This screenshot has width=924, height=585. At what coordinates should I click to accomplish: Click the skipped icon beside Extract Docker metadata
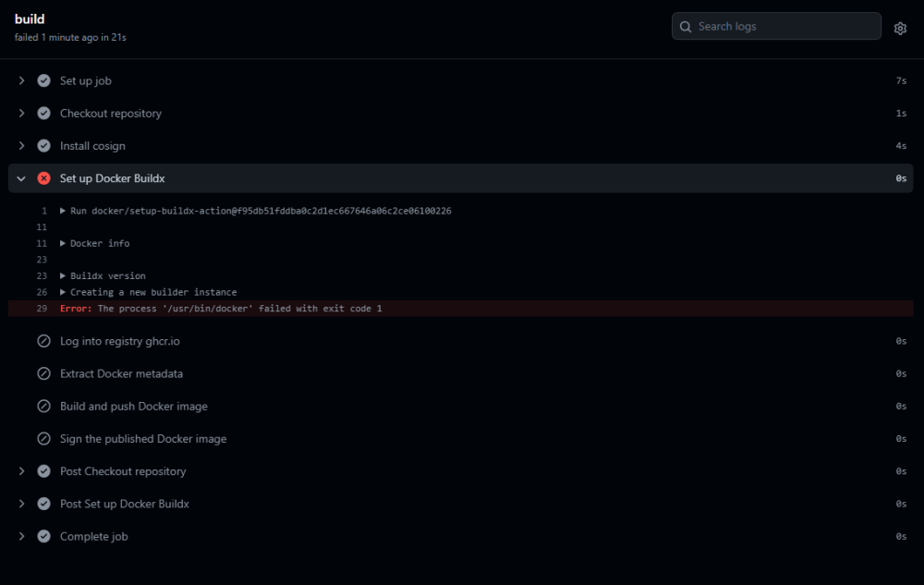click(x=43, y=373)
